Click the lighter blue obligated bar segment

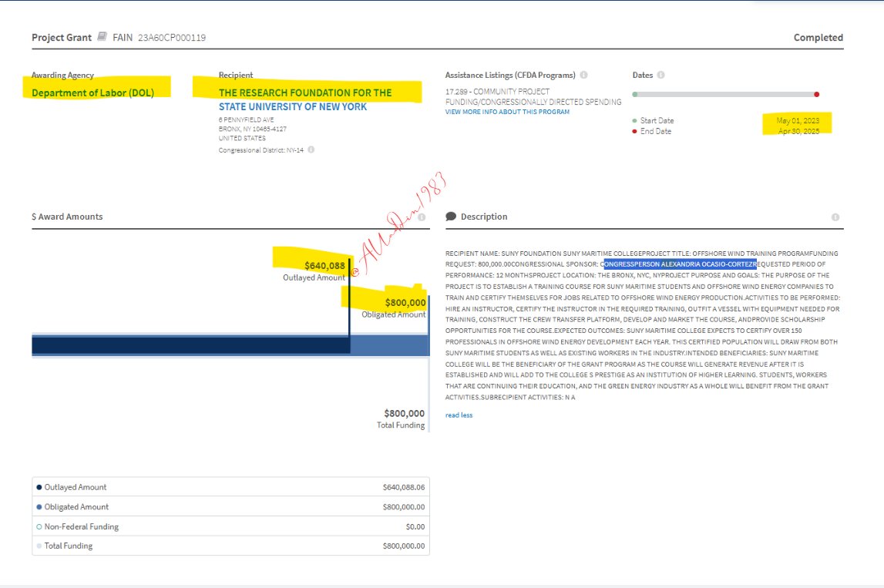coord(389,344)
